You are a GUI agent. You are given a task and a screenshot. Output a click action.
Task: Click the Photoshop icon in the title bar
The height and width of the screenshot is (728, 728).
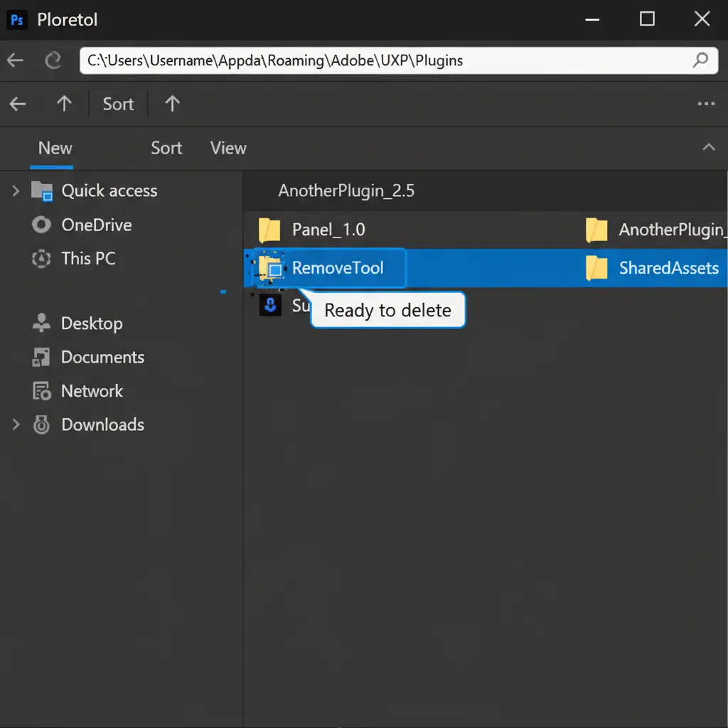(x=16, y=19)
